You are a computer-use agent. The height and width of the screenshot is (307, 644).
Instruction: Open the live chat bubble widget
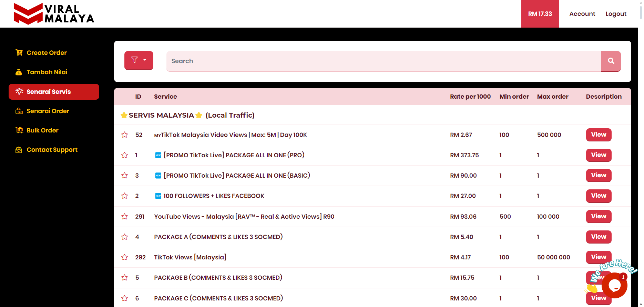(614, 285)
